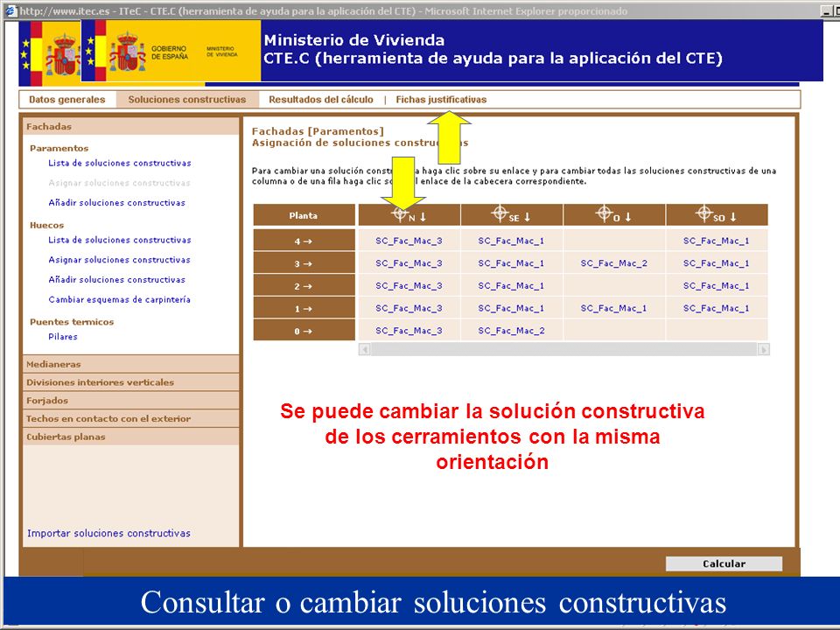Open floor 1 N cell SC_Fac_Mac_3
The image size is (840, 630).
click(409, 309)
